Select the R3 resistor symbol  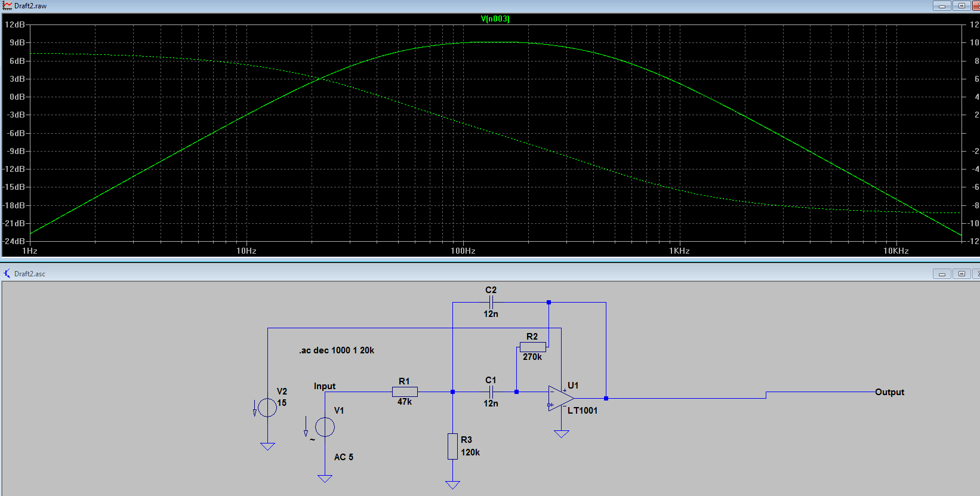[453, 446]
